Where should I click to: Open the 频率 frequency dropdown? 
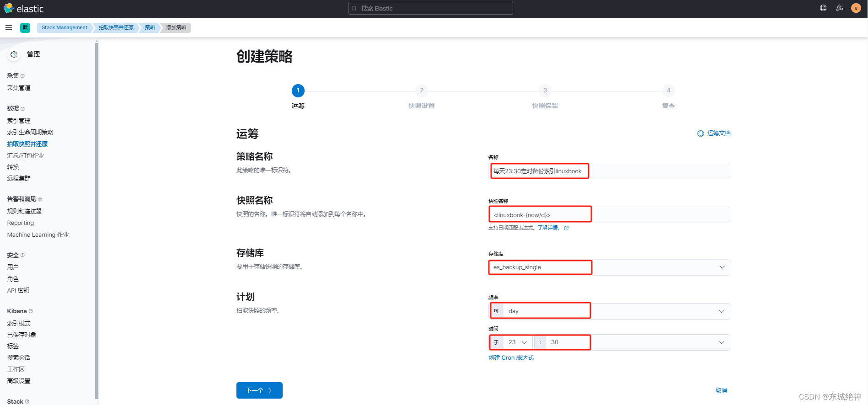[x=617, y=311]
